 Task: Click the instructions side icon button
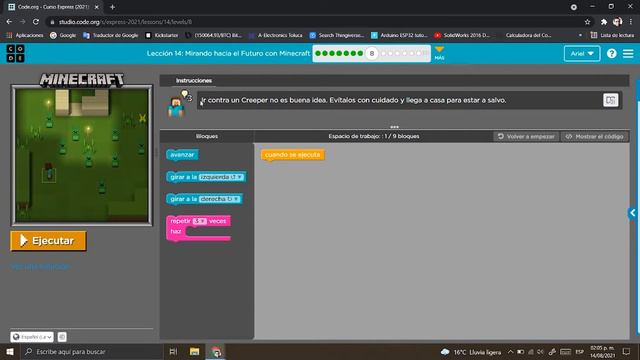coord(610,100)
